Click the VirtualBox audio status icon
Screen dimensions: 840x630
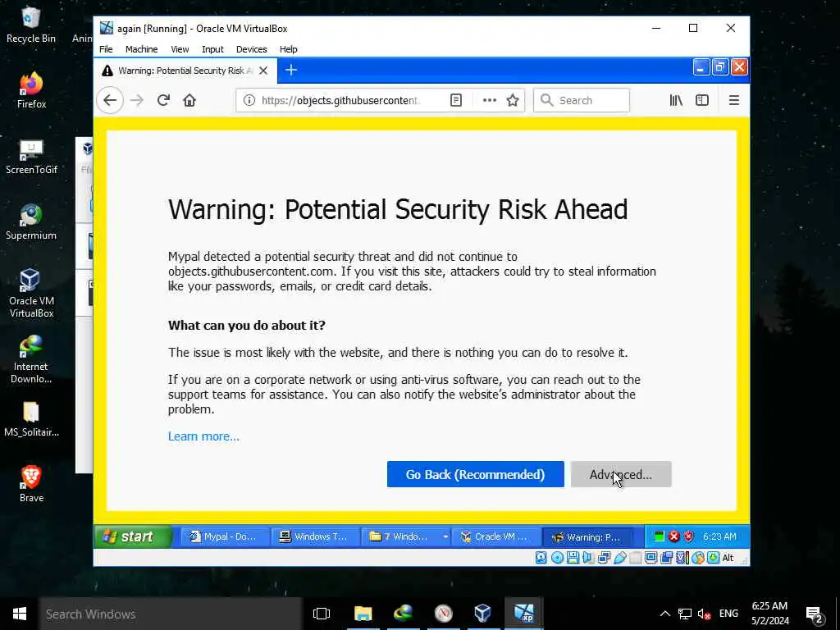click(x=588, y=558)
